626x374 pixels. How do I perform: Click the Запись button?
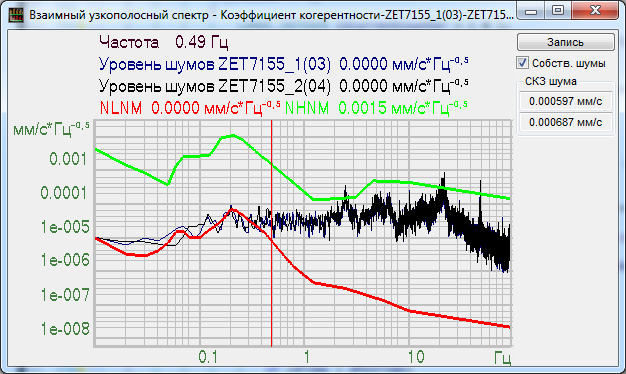[566, 42]
